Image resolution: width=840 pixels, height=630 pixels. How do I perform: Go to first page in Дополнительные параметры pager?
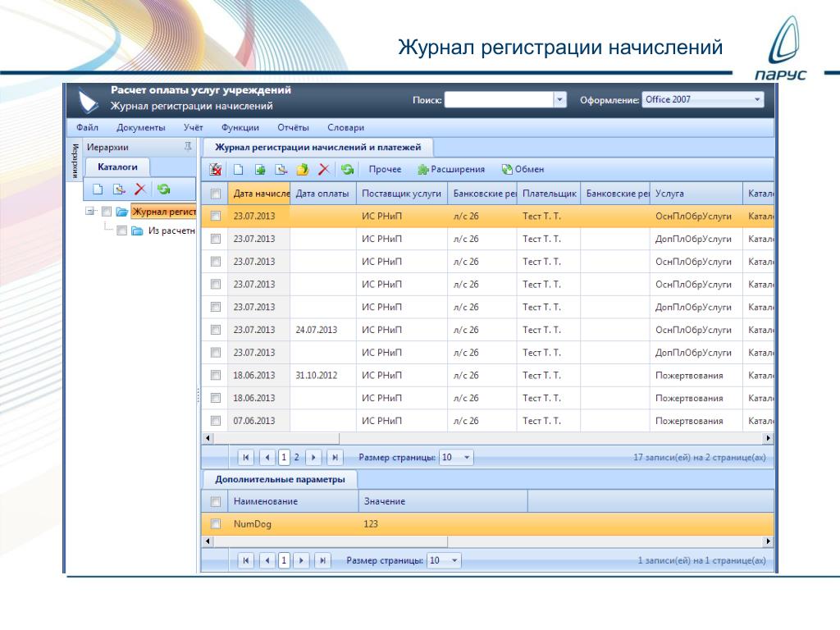[x=246, y=560]
